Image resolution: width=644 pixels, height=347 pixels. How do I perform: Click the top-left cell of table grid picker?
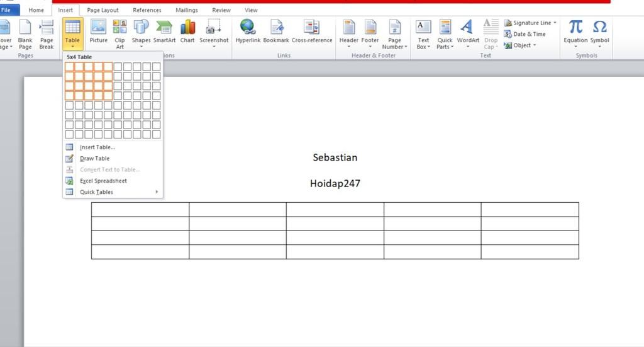(x=69, y=67)
